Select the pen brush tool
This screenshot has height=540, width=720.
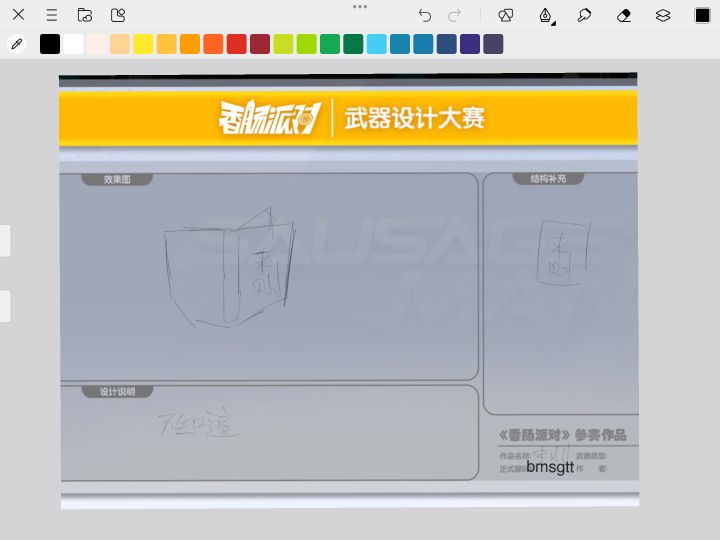click(x=546, y=16)
